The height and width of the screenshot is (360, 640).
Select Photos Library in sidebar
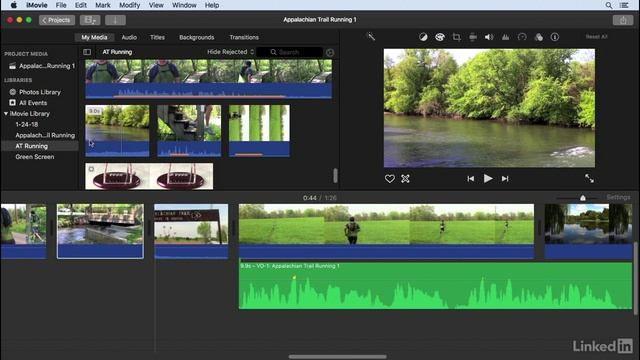[x=40, y=92]
